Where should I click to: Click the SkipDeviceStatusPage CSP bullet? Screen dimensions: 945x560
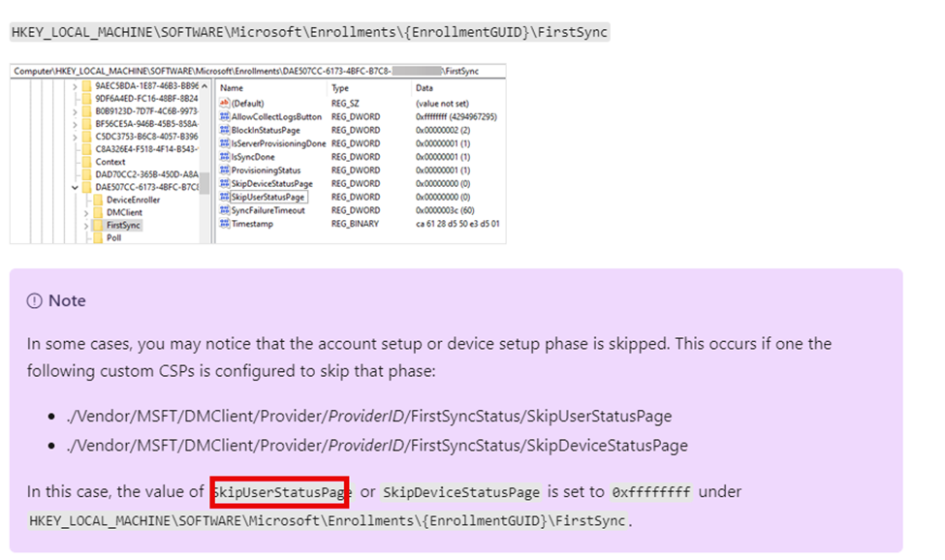(377, 446)
